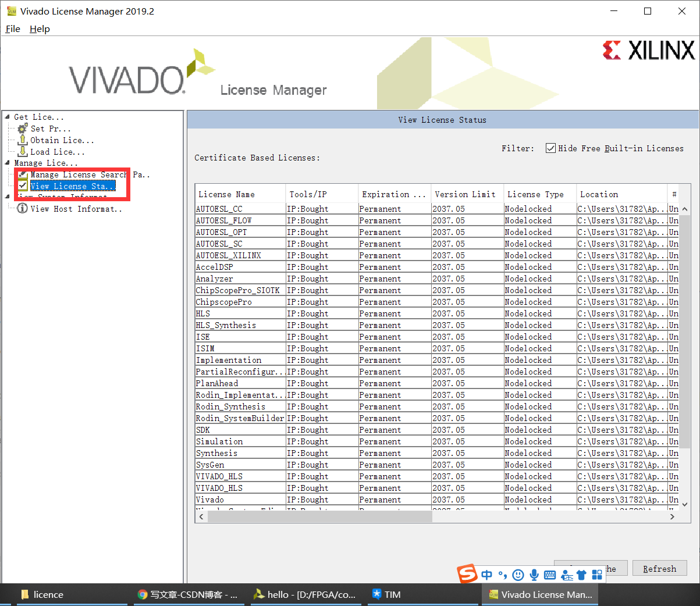This screenshot has width=700, height=606.
Task: Sort by License Type column header
Action: (x=540, y=194)
